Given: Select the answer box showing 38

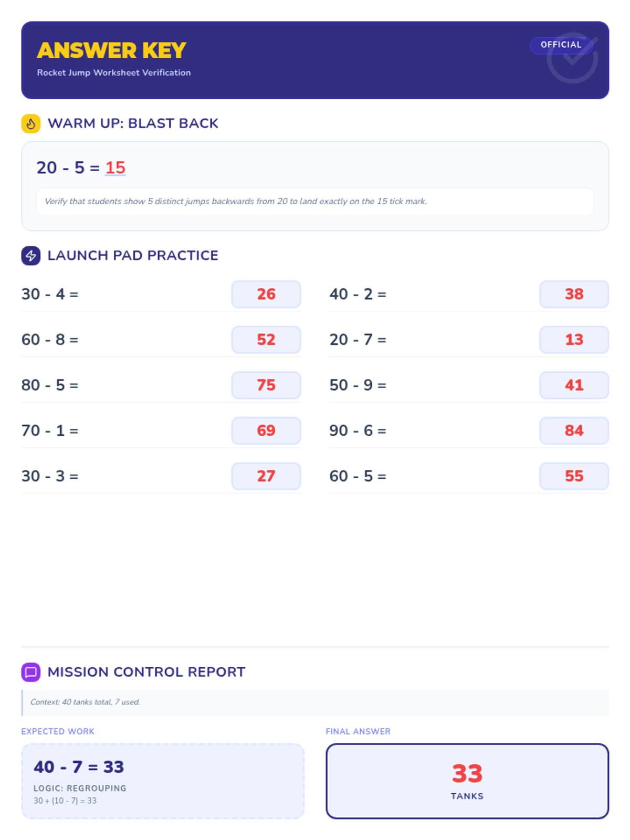Looking at the screenshot, I should [x=574, y=294].
